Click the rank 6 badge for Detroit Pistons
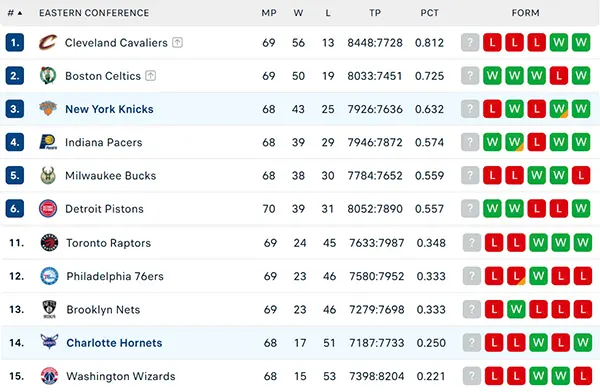Viewport: 600px width, 392px height. (x=15, y=209)
